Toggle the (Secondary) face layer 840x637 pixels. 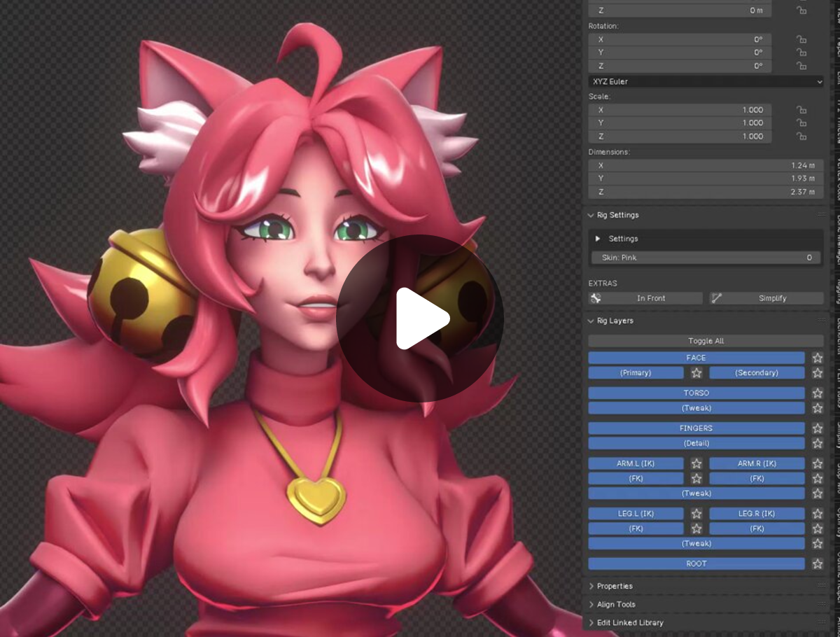pos(757,373)
